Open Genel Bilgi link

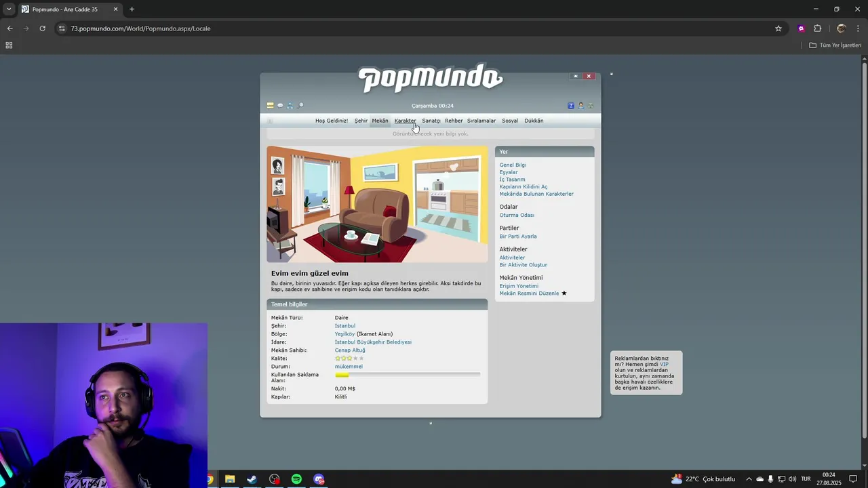(x=513, y=165)
